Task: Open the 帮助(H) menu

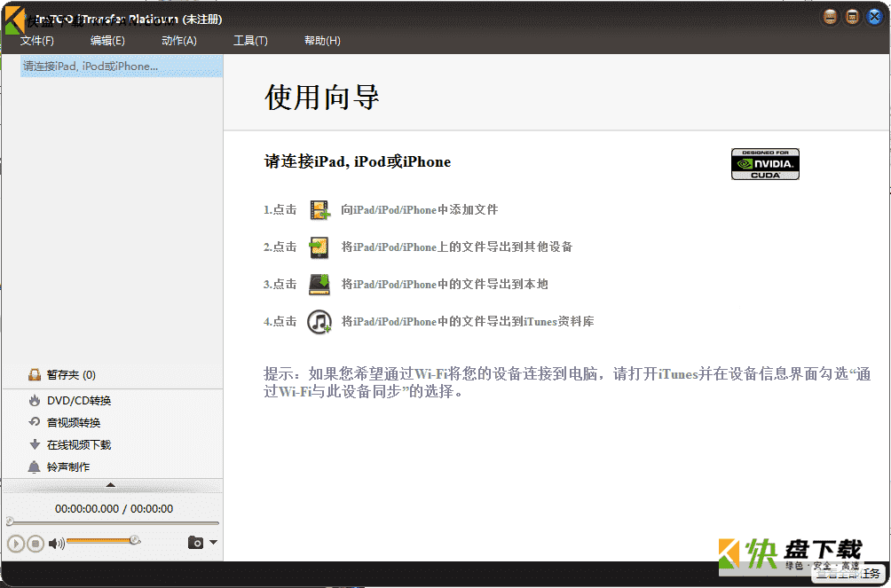Action: pyautogui.click(x=322, y=40)
